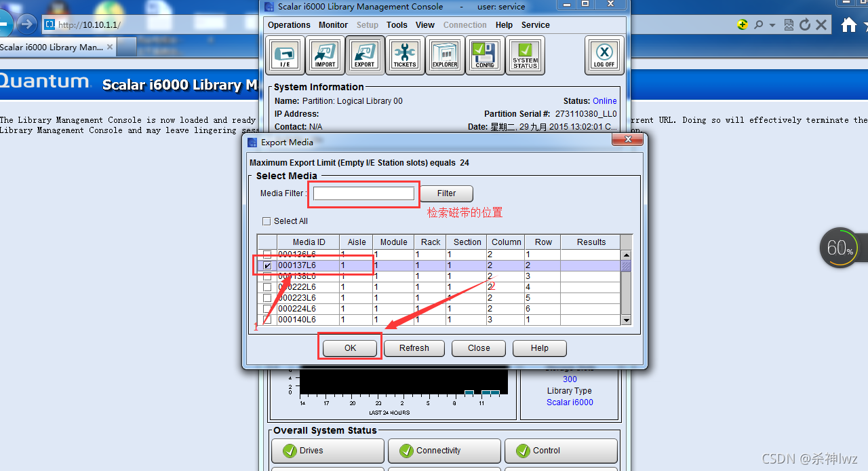Image resolution: width=868 pixels, height=471 pixels.
Task: Toggle the Select All checkbox
Action: tap(267, 221)
